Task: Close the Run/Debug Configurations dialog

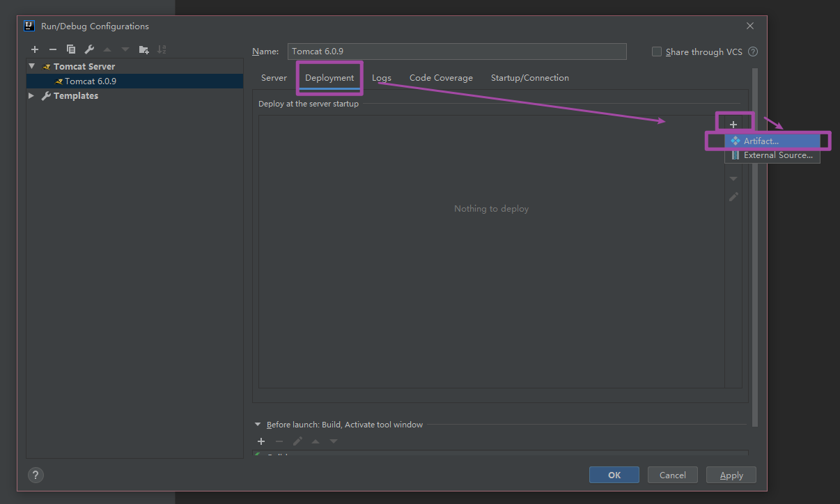Action: click(750, 26)
